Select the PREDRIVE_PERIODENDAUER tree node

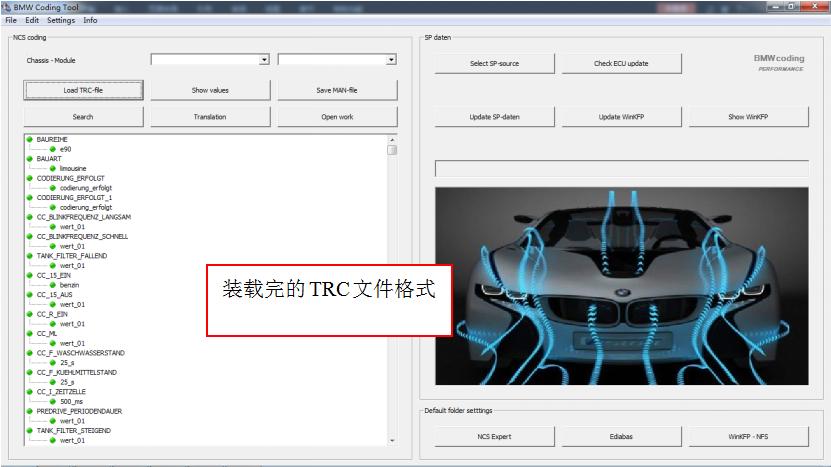coord(79,411)
